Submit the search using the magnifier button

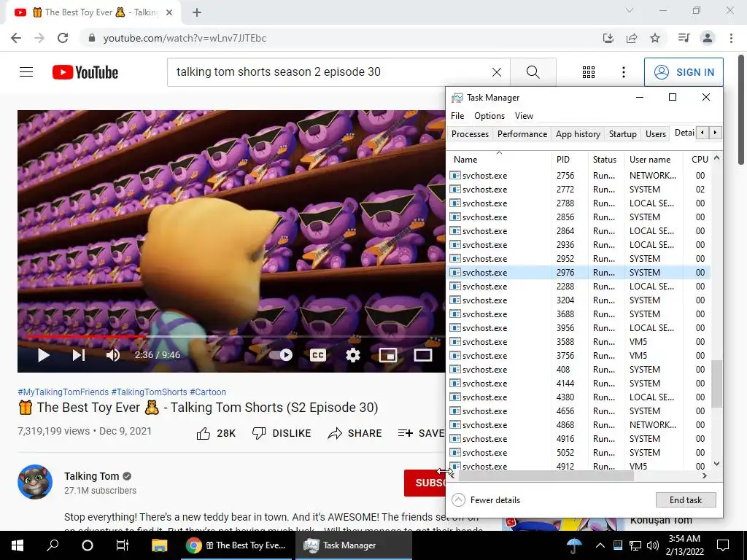[x=533, y=72]
